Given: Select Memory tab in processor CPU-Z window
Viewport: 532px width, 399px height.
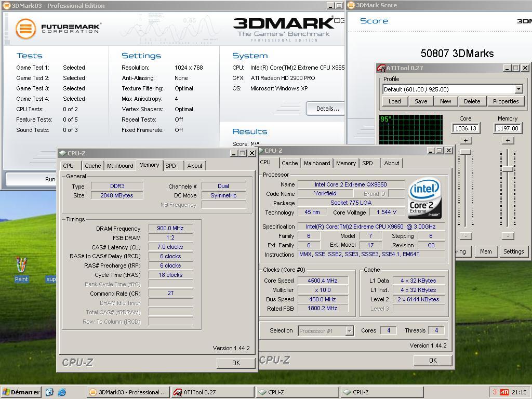Looking at the screenshot, I should [346, 163].
